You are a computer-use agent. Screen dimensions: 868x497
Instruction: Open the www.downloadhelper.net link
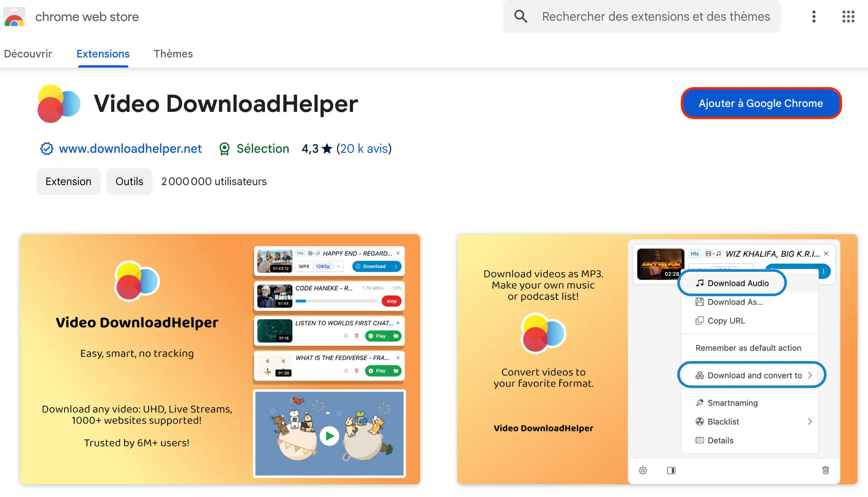[130, 149]
